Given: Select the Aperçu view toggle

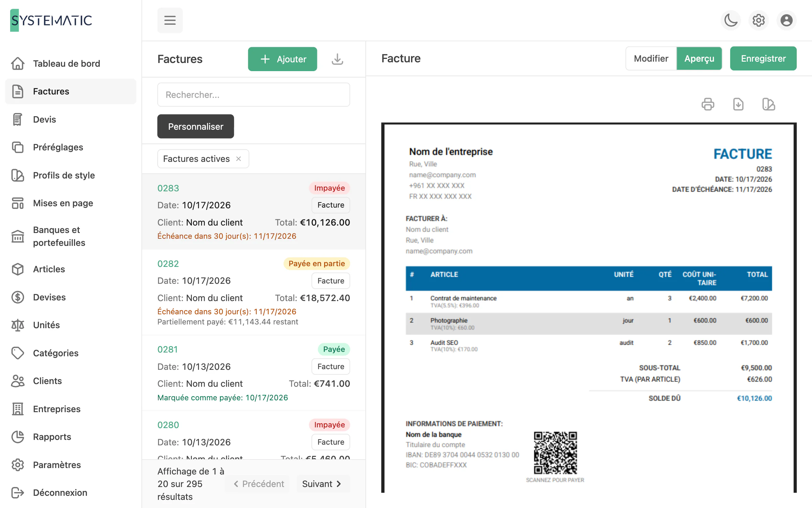Looking at the screenshot, I should [699, 59].
